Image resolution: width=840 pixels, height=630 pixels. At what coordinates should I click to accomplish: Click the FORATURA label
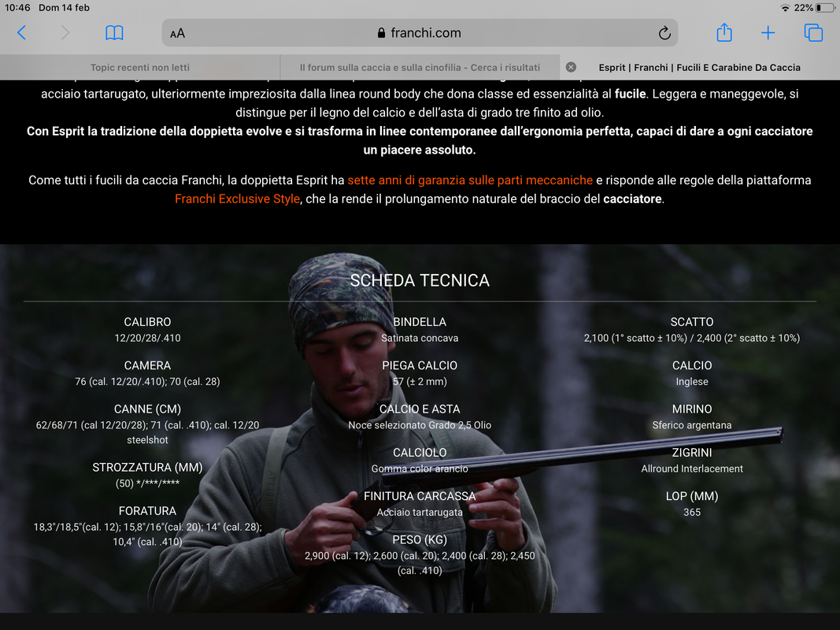coord(147,510)
